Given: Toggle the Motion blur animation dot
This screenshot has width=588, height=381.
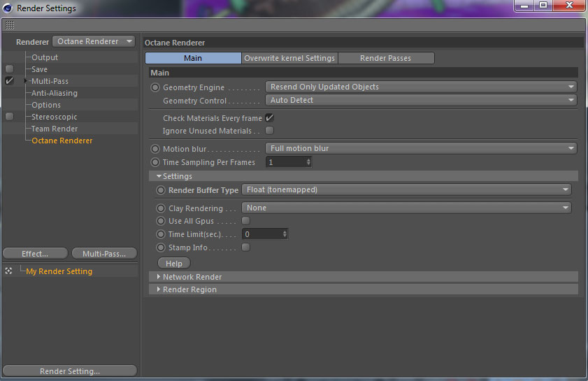Looking at the screenshot, I should (x=155, y=149).
